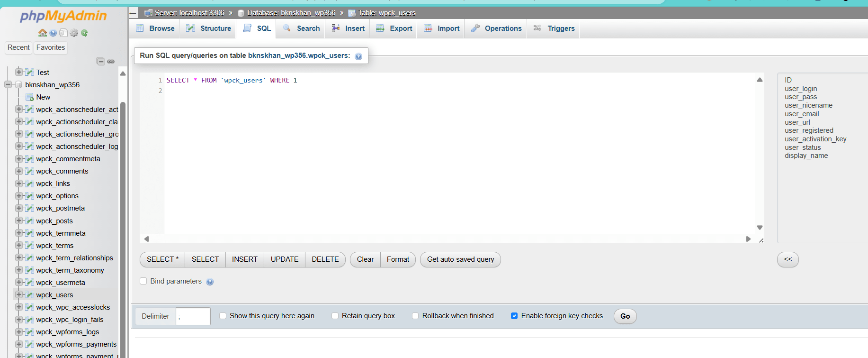Expand the wpck_options table node
The image size is (868, 358).
pos(19,195)
